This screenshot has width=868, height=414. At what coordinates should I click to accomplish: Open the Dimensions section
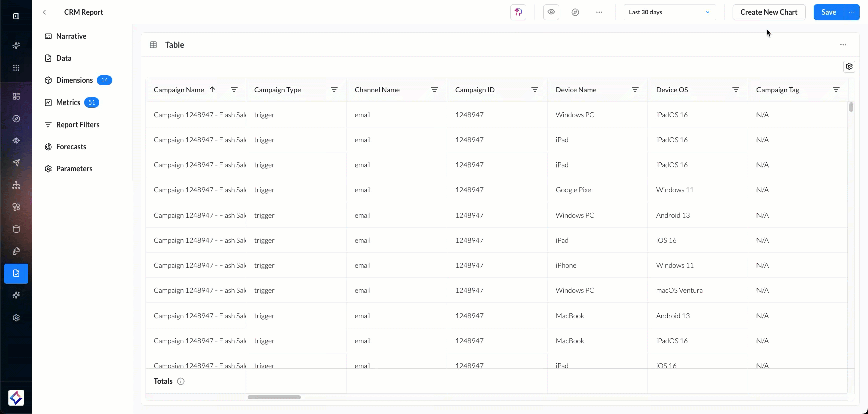(x=74, y=80)
